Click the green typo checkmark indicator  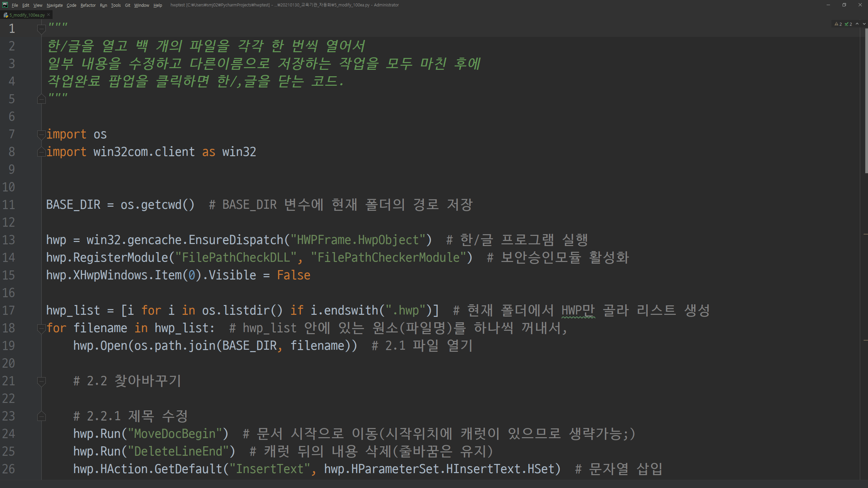(x=847, y=24)
